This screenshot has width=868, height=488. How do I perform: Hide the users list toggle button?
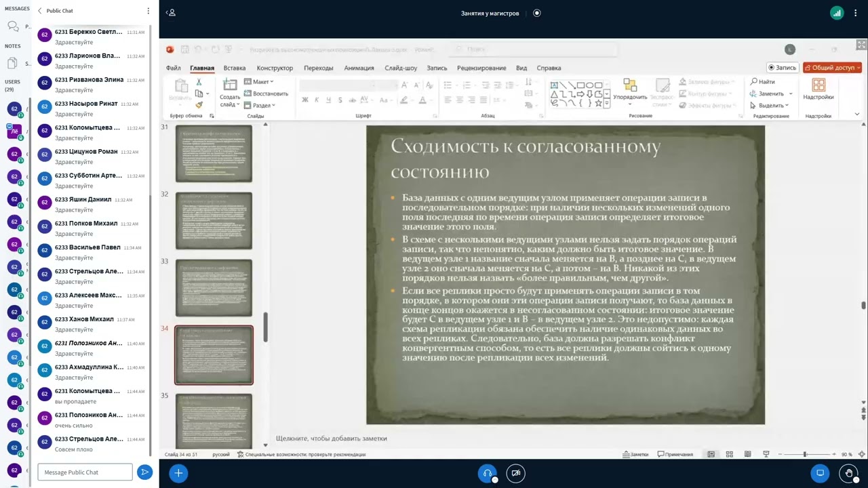click(x=172, y=13)
